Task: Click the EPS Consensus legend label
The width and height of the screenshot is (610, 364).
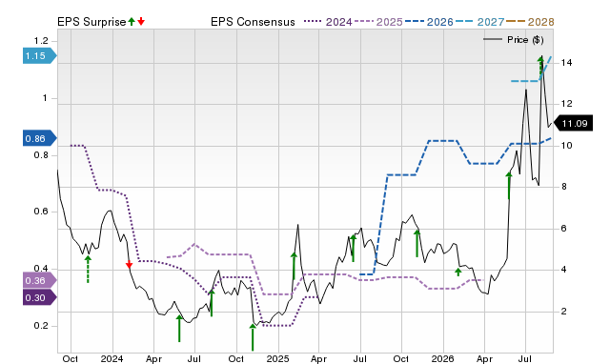Action: (x=253, y=22)
